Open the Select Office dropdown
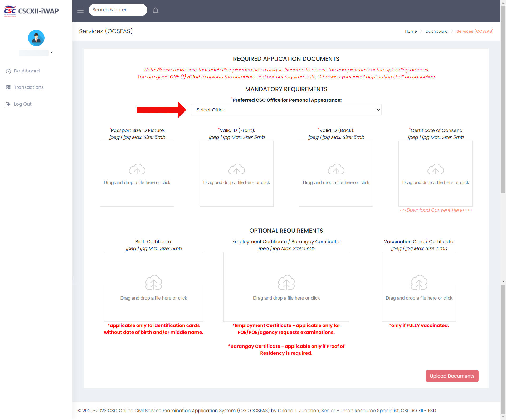 coord(286,110)
